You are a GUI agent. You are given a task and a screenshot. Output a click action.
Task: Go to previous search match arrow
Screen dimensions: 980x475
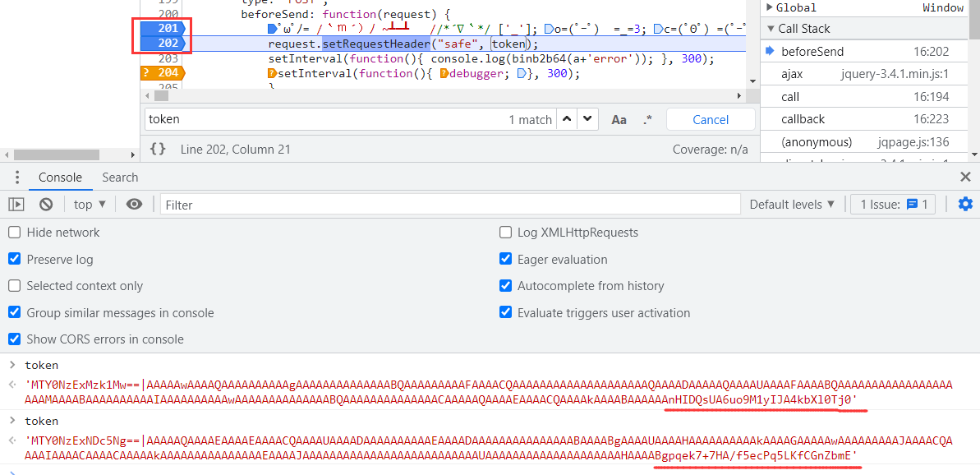(567, 119)
